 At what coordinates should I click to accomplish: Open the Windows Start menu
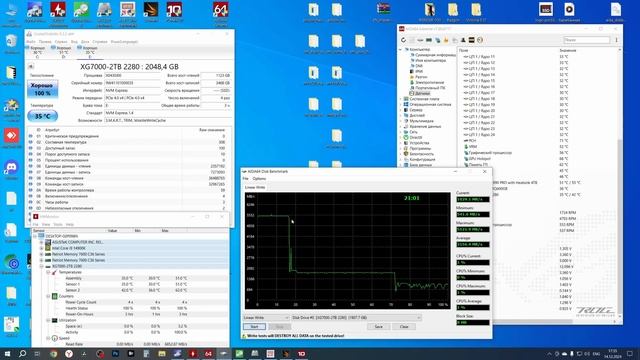click(x=7, y=353)
